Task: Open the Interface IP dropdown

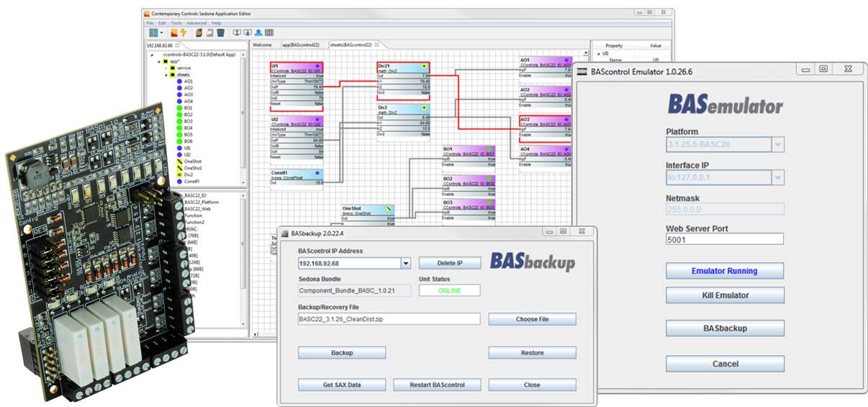Action: click(777, 177)
